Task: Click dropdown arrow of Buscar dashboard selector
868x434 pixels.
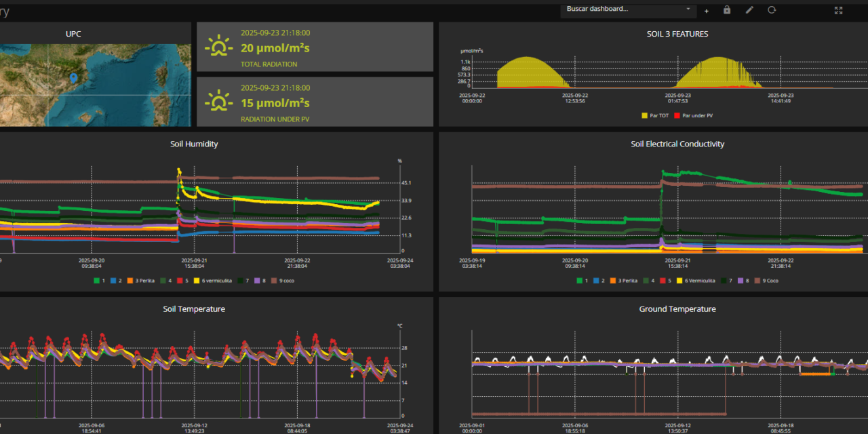Action: coord(688,9)
